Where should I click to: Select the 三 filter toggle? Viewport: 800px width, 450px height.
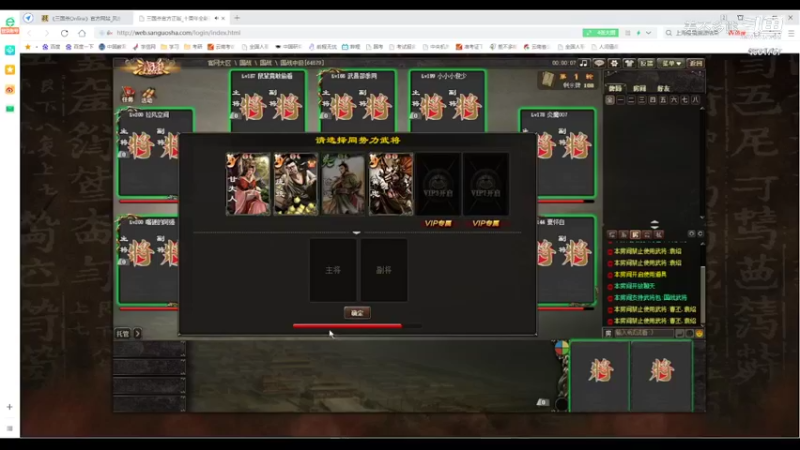tap(642, 100)
